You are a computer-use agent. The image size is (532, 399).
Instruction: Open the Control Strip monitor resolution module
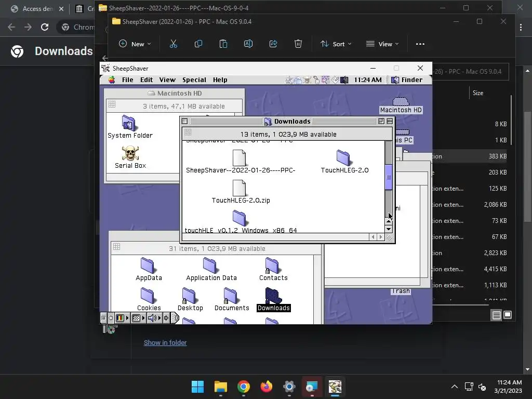(x=138, y=318)
